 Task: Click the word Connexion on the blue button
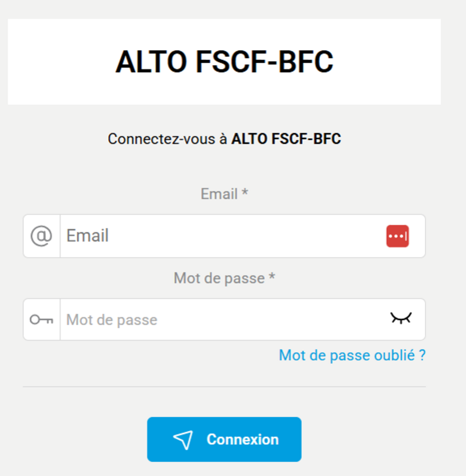coord(243,440)
